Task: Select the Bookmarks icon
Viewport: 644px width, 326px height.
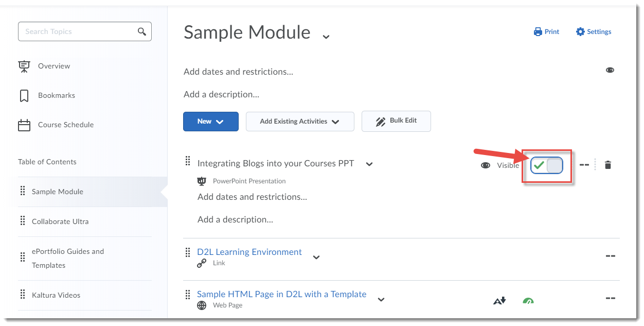Action: (23, 95)
